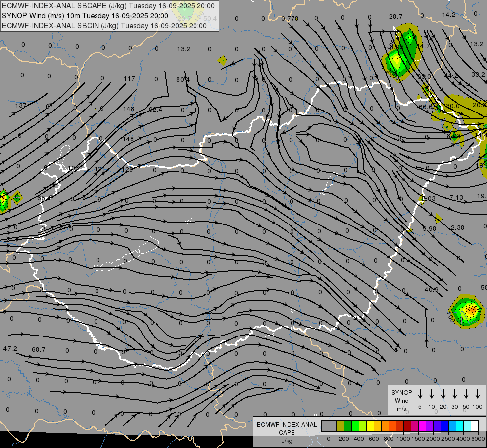Click the 800 tick label in CAPE legend
The image size is (487, 448).
click(389, 439)
